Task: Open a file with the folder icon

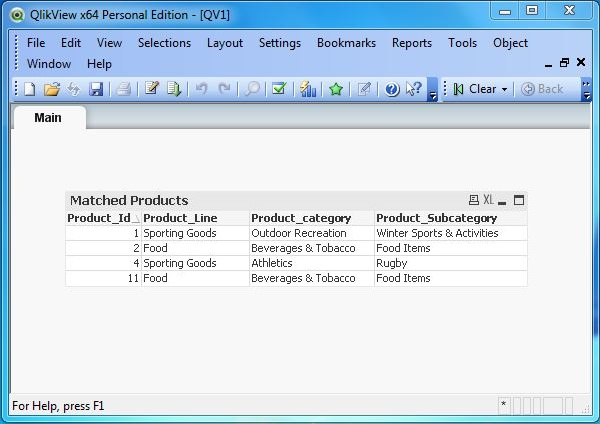Action: (52, 89)
